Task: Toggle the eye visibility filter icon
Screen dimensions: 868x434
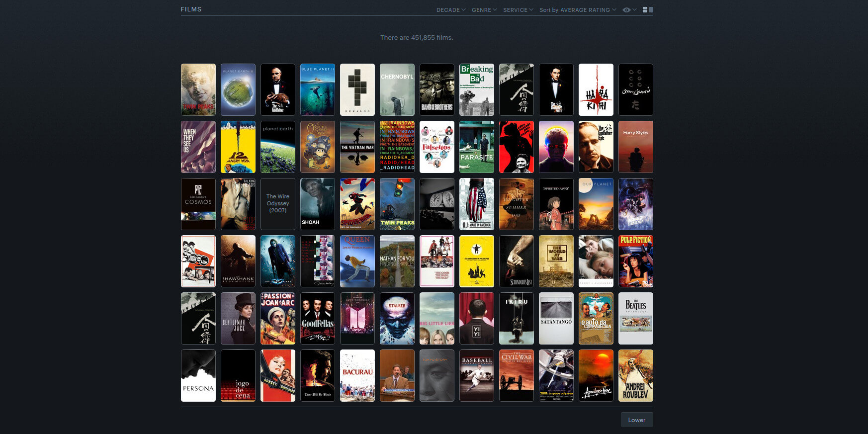Action: (x=627, y=10)
